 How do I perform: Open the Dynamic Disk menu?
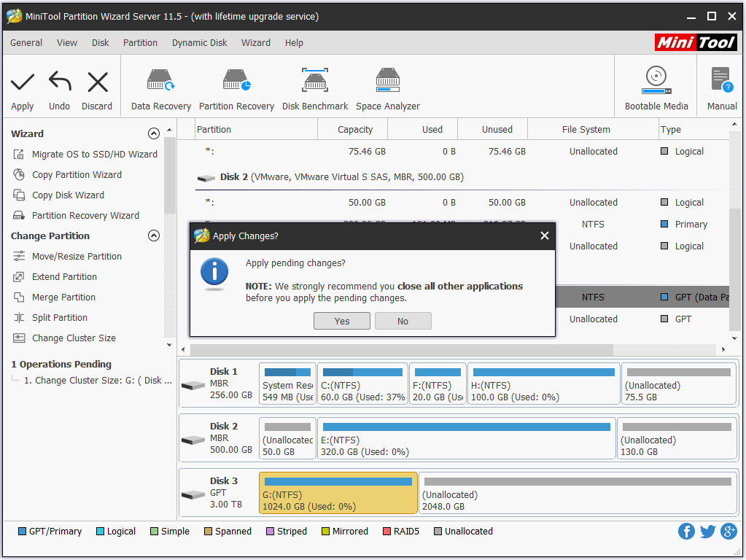[199, 43]
